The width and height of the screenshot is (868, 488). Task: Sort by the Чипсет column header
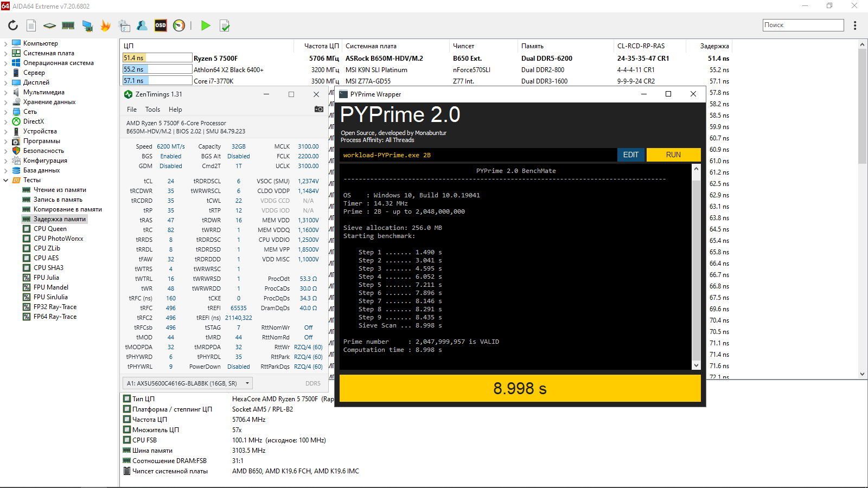[x=483, y=46]
